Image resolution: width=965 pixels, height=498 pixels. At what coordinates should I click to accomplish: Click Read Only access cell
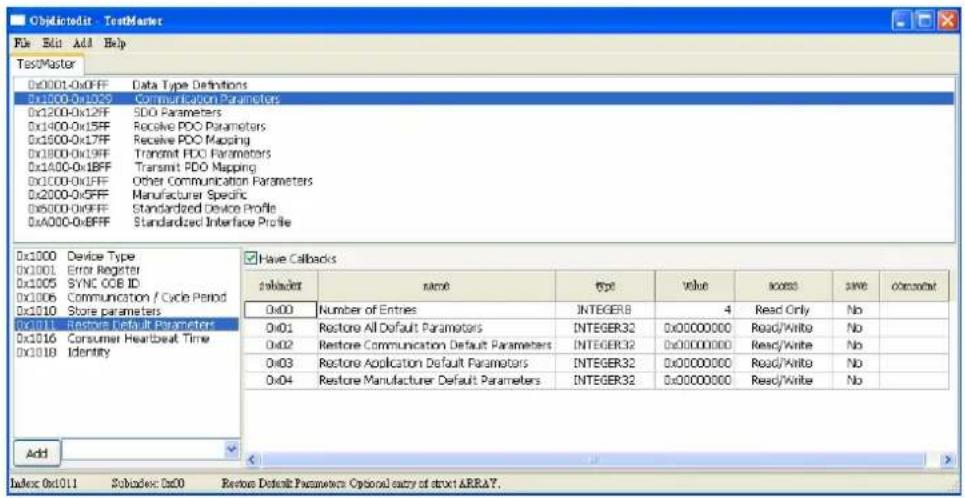pos(783,310)
